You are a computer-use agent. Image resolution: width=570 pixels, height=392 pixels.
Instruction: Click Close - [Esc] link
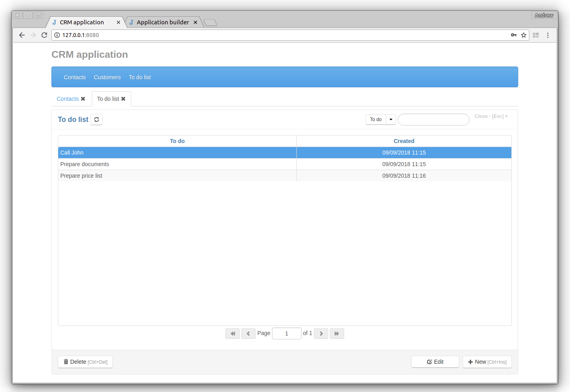coord(491,116)
